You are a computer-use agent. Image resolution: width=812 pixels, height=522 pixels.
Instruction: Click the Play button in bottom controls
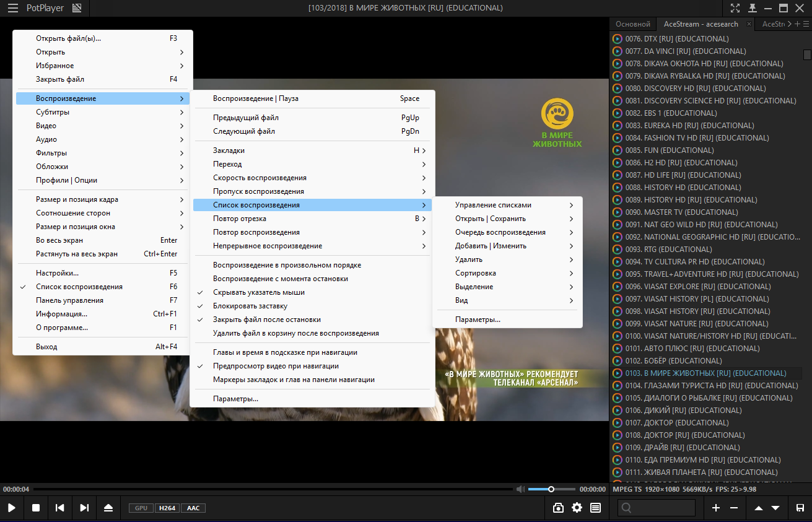[12, 508]
